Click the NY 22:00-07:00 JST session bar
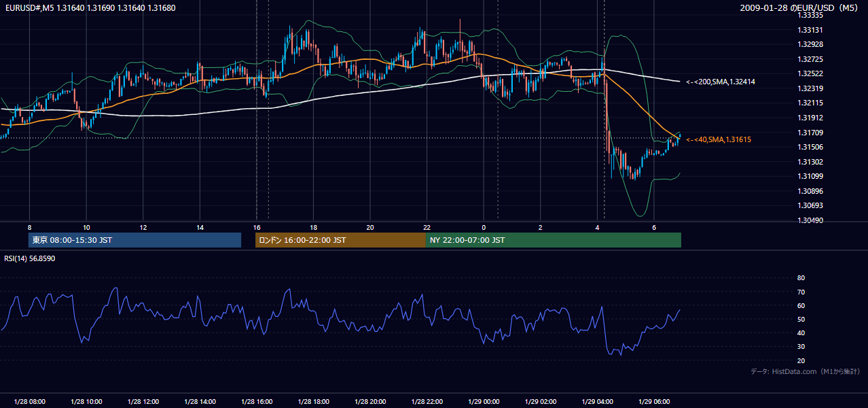This screenshot has height=408, width=868. [554, 240]
